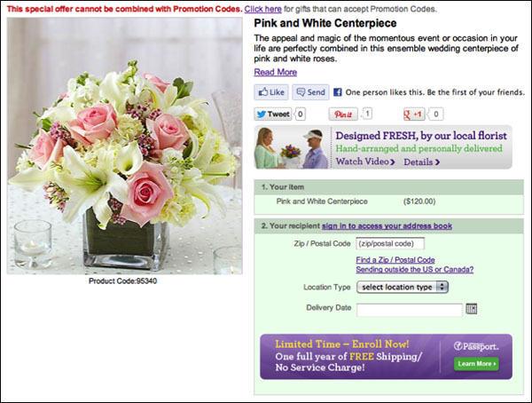Open the Details link in florist banner
Viewport: 532px width, 403px height.
pos(422,162)
